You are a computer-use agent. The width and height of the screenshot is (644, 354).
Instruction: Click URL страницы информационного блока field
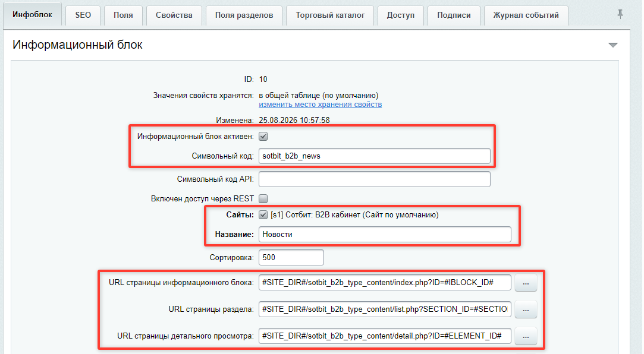(x=385, y=283)
